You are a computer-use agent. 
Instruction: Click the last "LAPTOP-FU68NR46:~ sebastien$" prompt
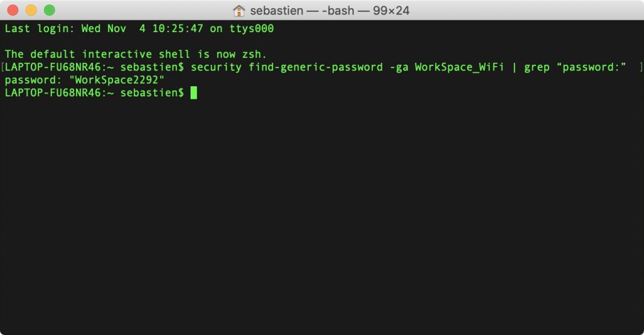[94, 93]
